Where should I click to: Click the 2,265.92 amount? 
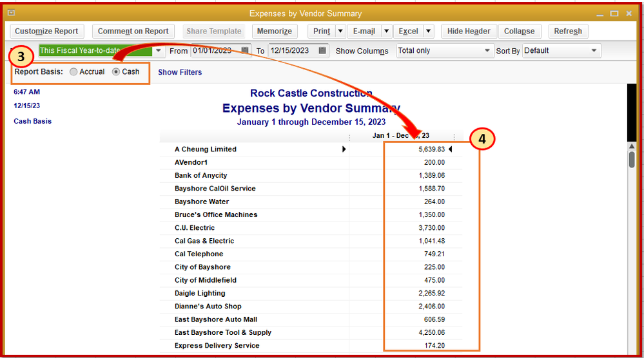tap(432, 294)
